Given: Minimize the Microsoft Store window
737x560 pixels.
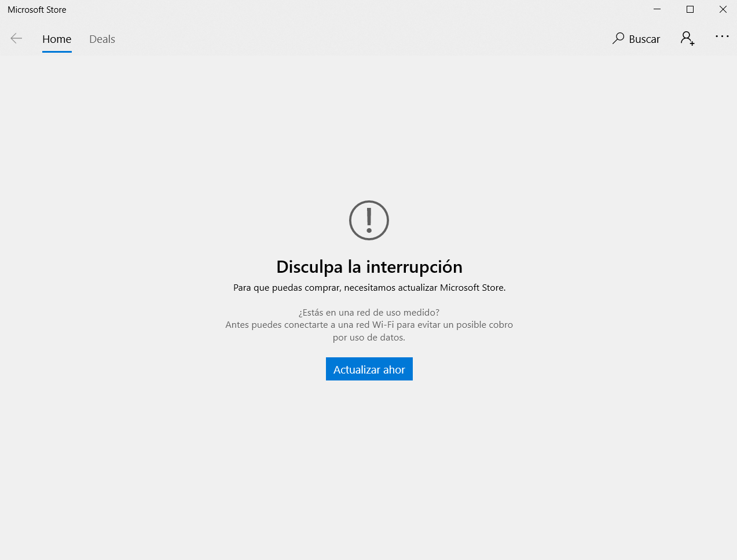Looking at the screenshot, I should [x=657, y=9].
